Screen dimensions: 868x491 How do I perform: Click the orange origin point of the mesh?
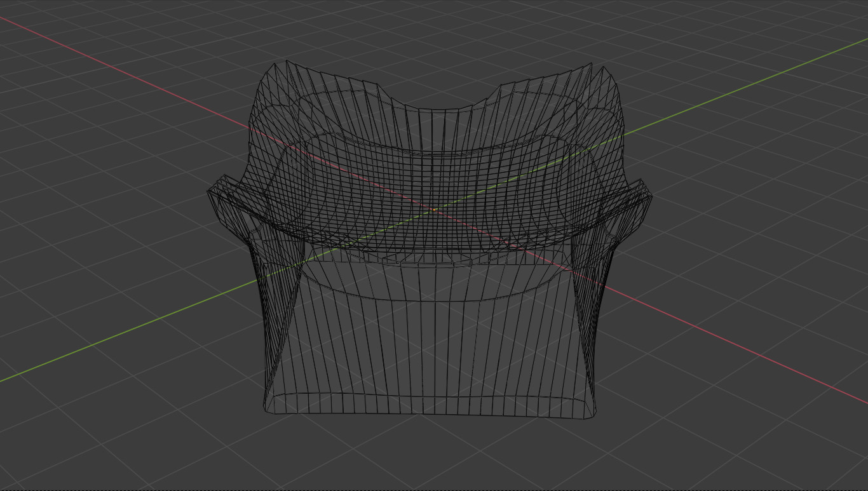click(x=434, y=209)
